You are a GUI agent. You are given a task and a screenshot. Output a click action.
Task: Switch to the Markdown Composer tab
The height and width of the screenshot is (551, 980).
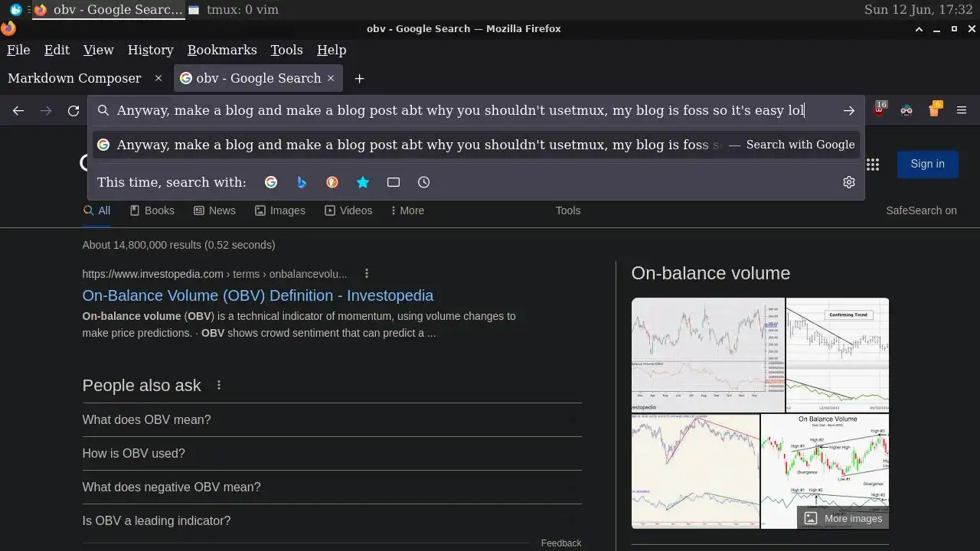(74, 78)
